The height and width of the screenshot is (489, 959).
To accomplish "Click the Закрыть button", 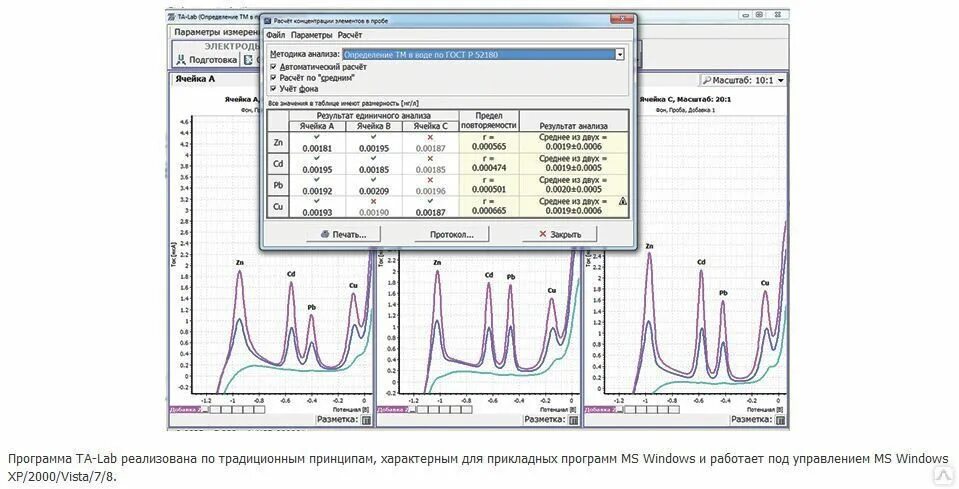I will coord(560,234).
